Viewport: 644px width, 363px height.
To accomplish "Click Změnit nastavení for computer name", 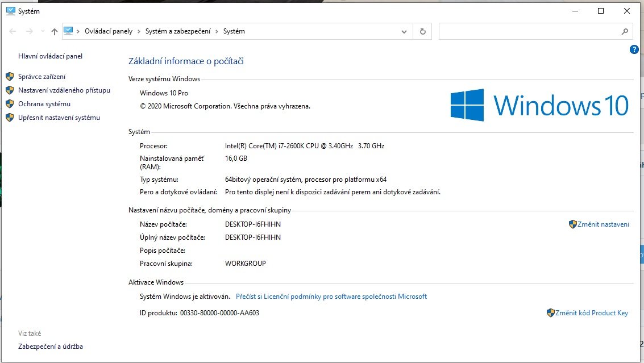I will [603, 224].
